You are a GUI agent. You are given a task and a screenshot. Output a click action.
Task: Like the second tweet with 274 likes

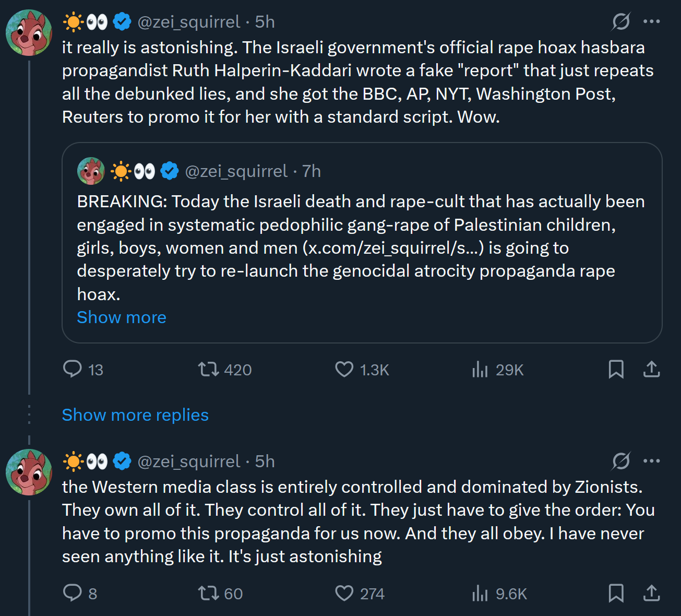[x=344, y=593]
